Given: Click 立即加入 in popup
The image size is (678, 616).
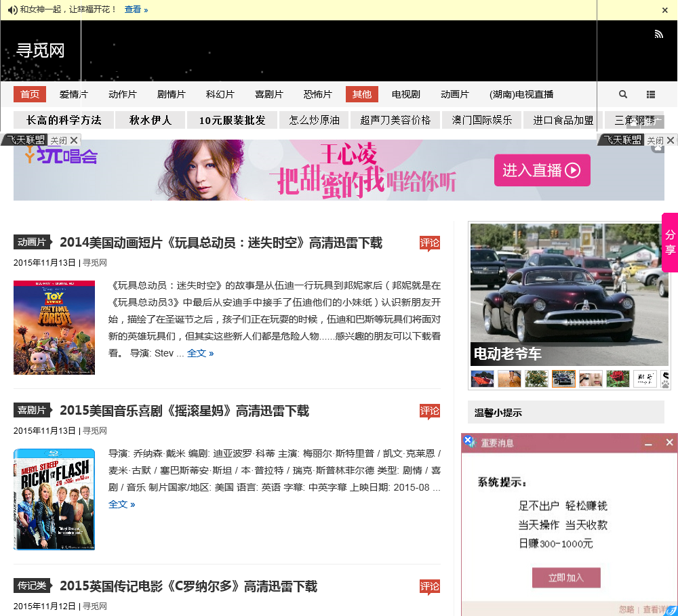Looking at the screenshot, I should tap(566, 577).
